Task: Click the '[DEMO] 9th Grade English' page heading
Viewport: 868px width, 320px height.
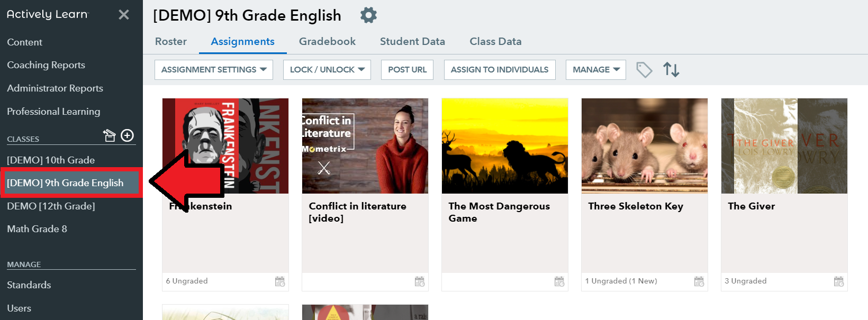Action: pos(247,15)
